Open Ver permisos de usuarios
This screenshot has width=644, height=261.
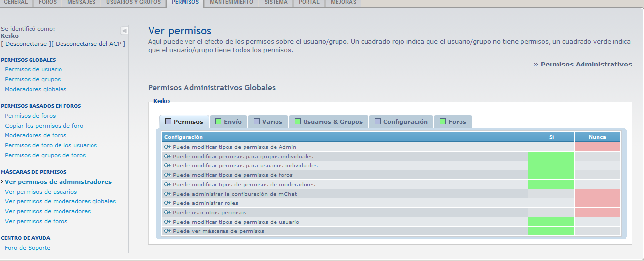(41, 192)
